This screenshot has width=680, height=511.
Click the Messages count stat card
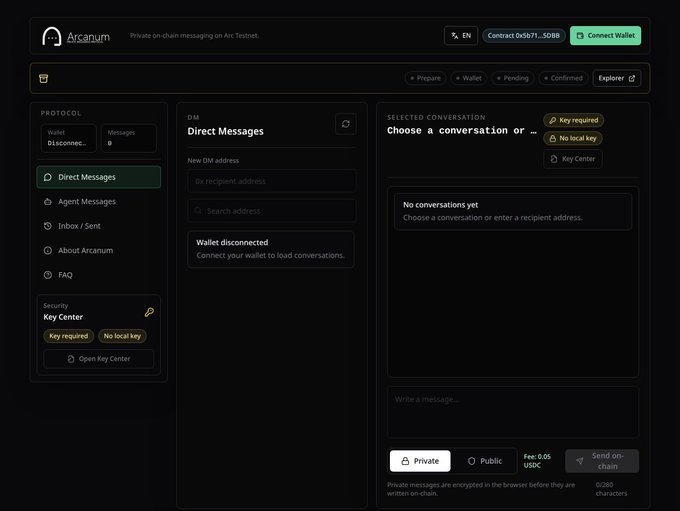coord(129,138)
